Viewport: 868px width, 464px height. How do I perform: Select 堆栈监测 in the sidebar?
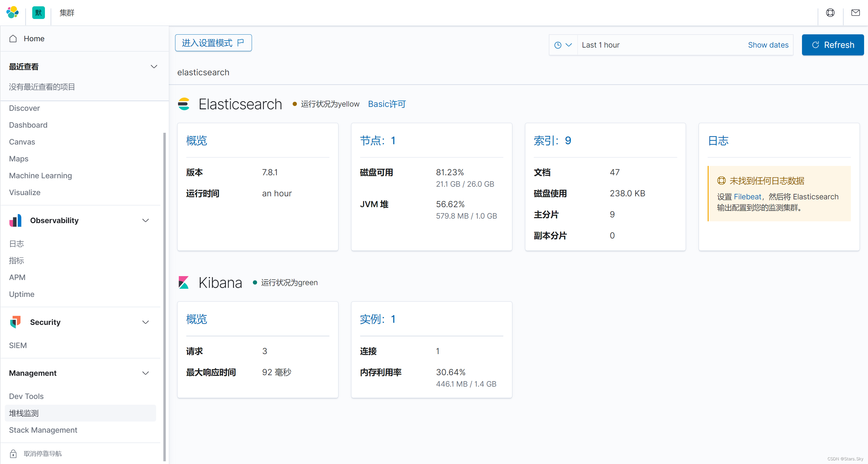pyautogui.click(x=80, y=413)
